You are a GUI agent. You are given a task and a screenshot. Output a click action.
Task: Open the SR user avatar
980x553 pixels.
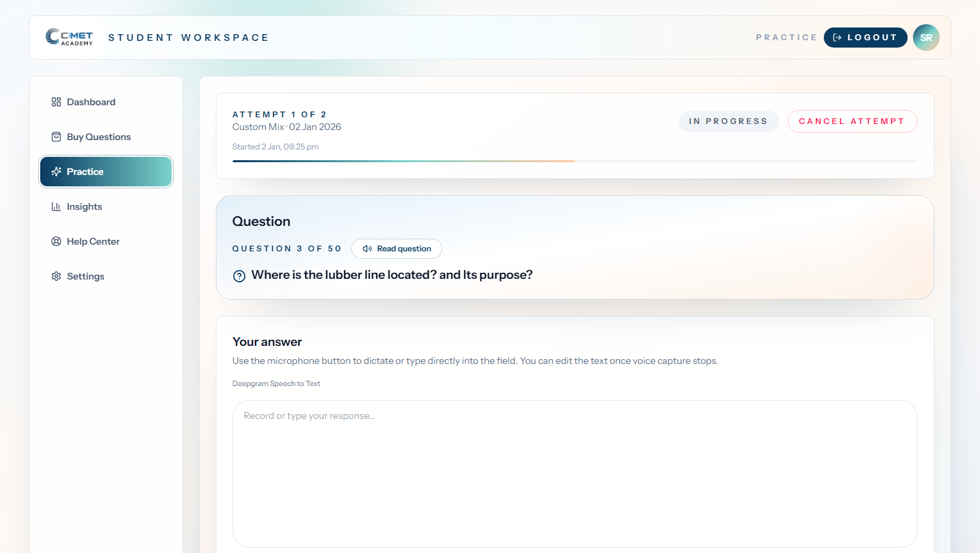(x=926, y=38)
